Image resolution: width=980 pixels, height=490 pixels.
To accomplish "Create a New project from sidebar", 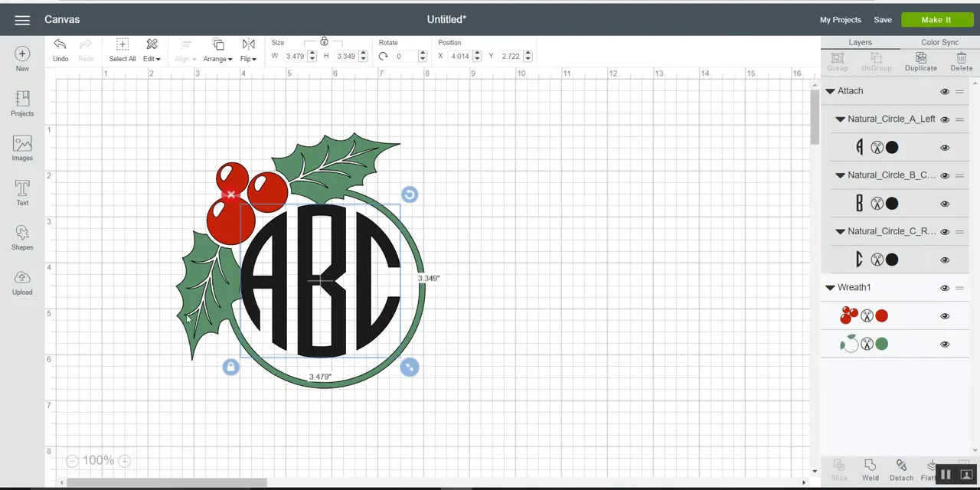I will click(x=22, y=59).
